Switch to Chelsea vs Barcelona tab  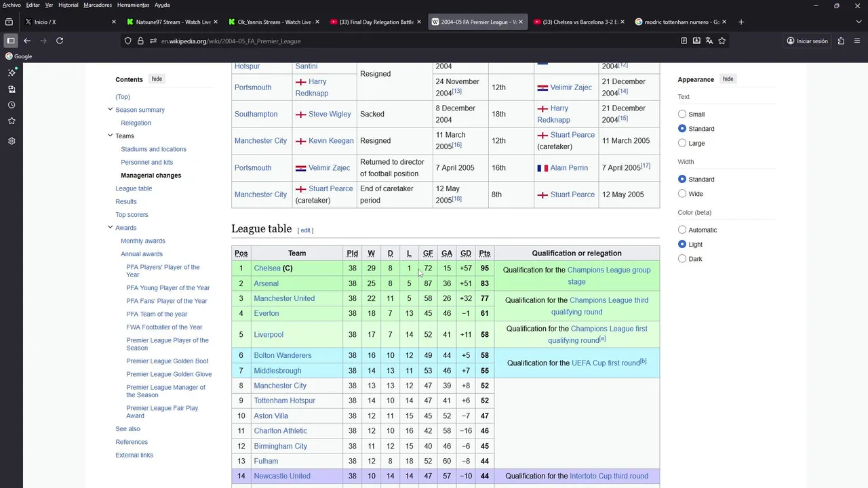578,22
